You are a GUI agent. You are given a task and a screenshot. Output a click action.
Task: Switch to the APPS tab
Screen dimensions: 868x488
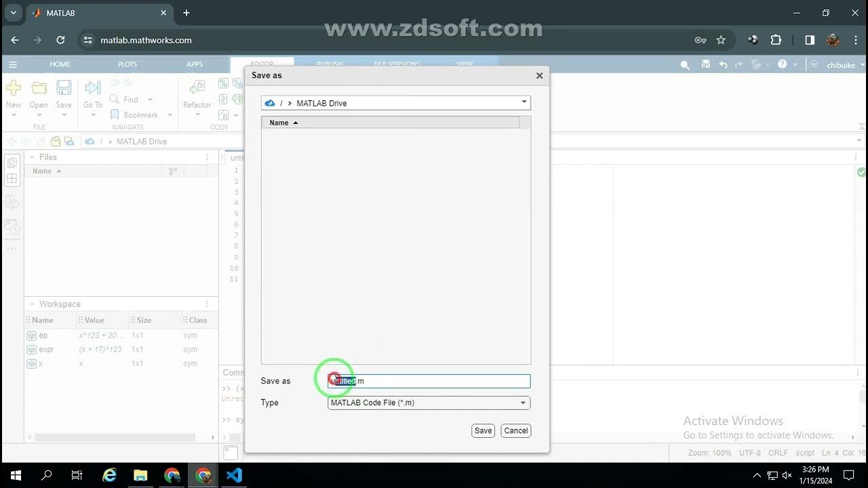pos(195,64)
